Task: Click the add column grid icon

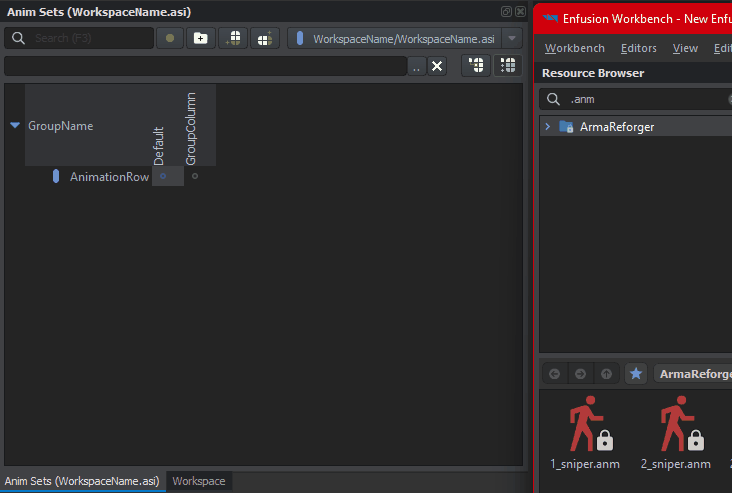Action: pos(265,38)
